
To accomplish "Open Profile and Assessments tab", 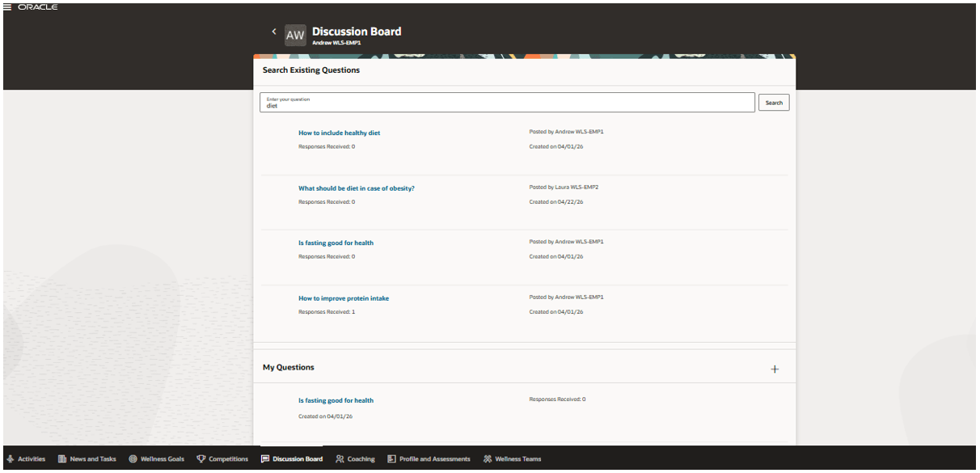I will click(x=429, y=458).
